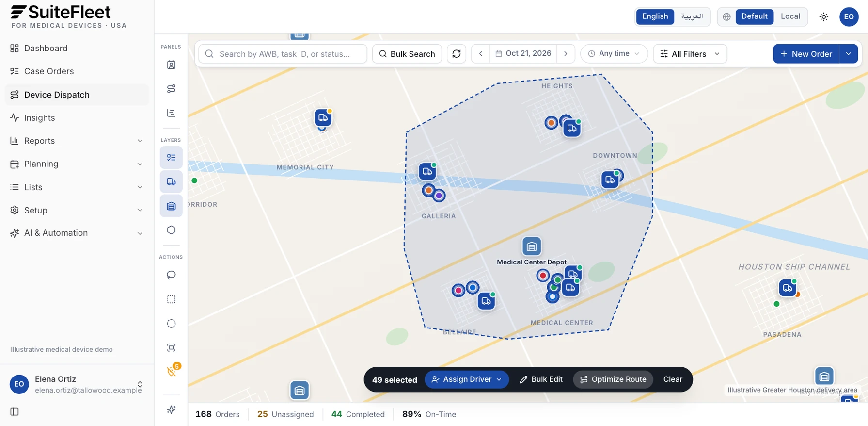Expand the Planning sidebar section
868x426 pixels.
(x=77, y=164)
